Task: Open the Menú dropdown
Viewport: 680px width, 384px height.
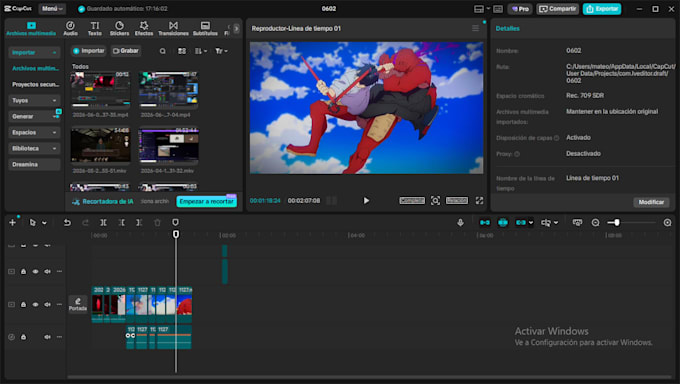Action: [52, 9]
